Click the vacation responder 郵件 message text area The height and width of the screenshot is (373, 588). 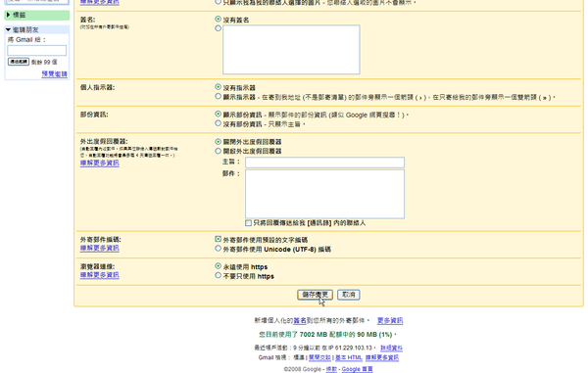(x=324, y=194)
